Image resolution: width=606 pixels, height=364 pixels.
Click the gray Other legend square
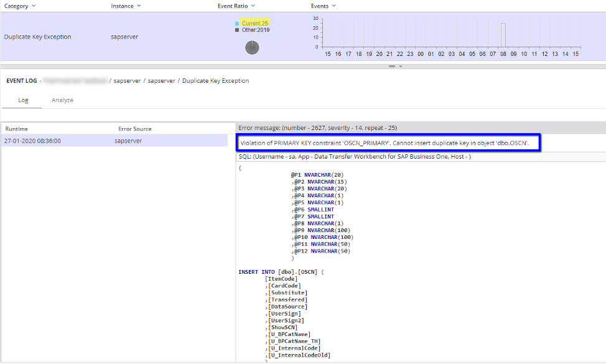pyautogui.click(x=237, y=30)
